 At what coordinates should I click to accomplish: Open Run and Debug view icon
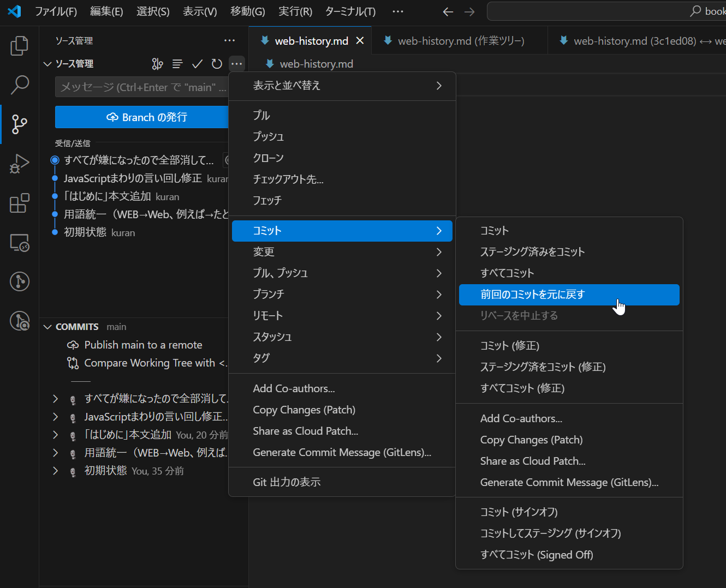click(20, 164)
